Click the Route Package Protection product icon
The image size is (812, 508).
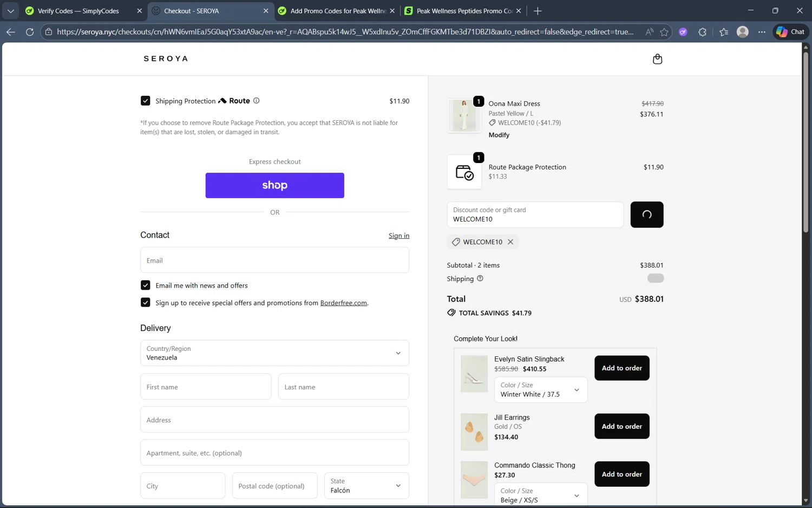click(464, 172)
